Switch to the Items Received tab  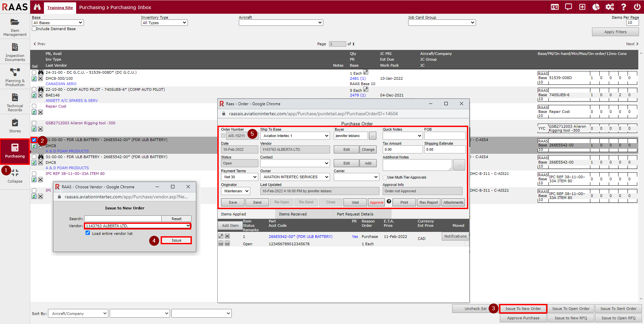(292, 214)
